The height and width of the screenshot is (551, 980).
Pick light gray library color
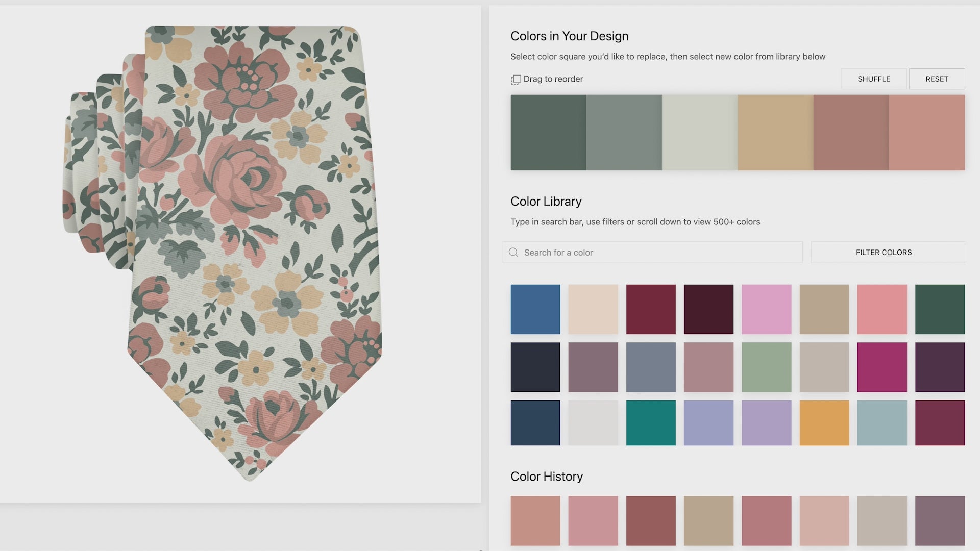click(593, 423)
